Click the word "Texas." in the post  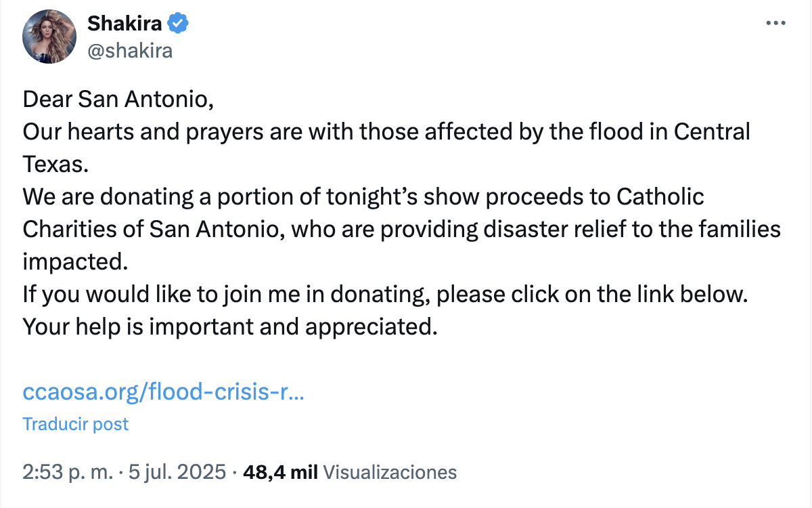(55, 164)
